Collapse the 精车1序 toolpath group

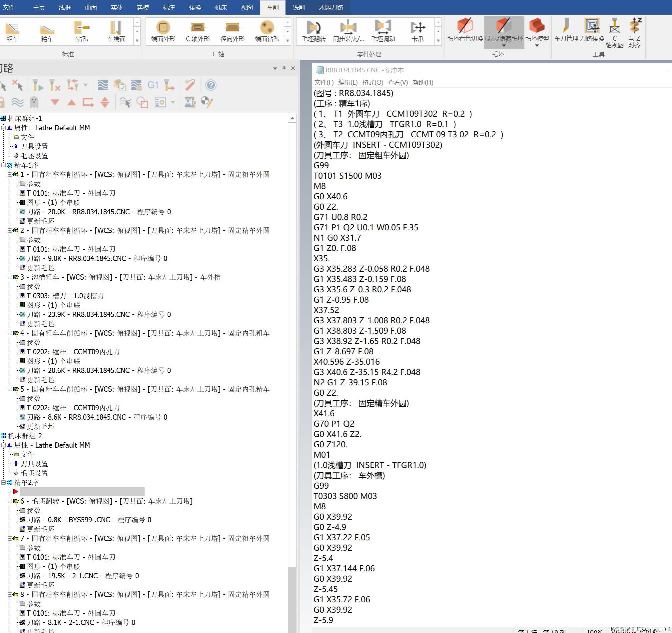tap(4, 165)
